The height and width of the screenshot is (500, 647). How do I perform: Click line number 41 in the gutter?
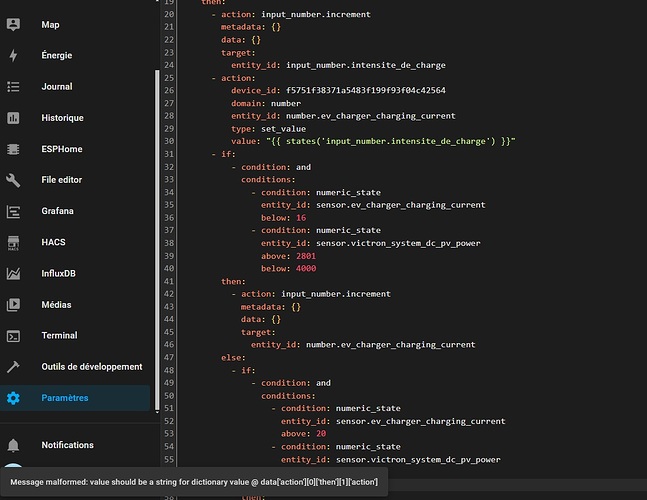[167, 281]
